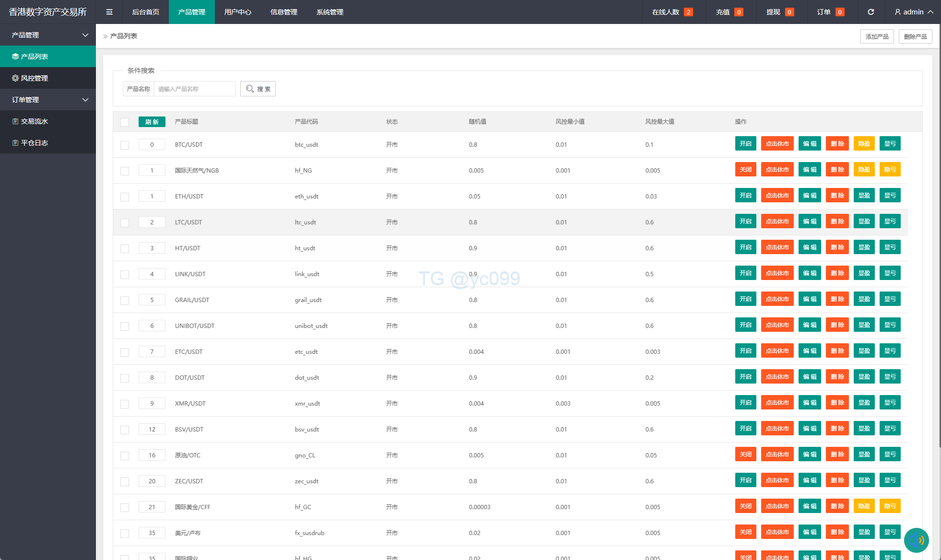Image resolution: width=941 pixels, height=560 pixels.
Task: Toggle the select-all header checkbox
Action: [125, 122]
